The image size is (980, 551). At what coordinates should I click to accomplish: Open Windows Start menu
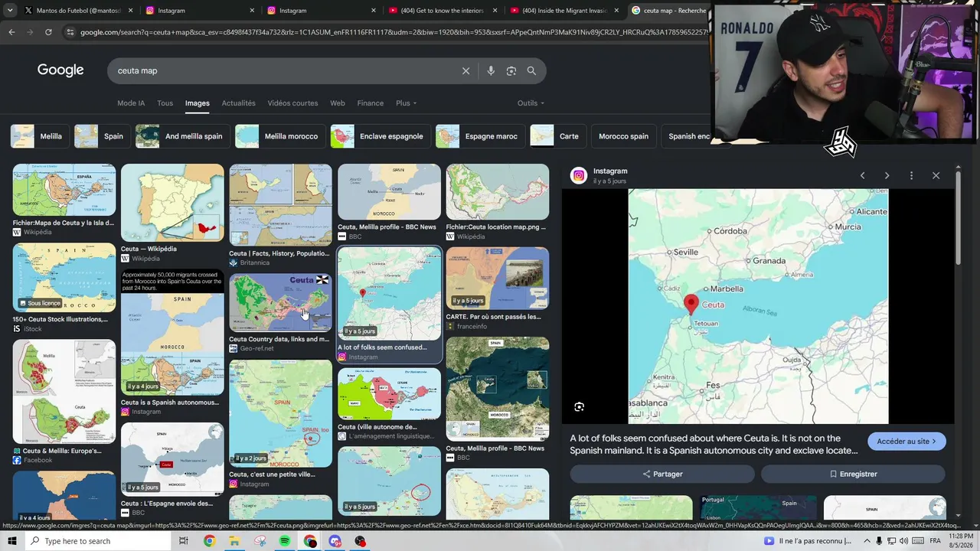tap(12, 541)
